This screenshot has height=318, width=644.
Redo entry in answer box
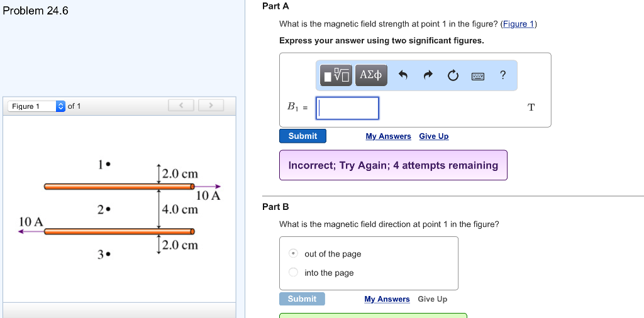pos(428,75)
